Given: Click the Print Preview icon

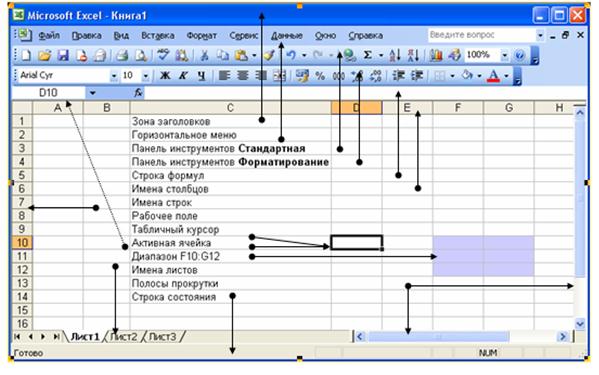Looking at the screenshot, I should (141, 56).
